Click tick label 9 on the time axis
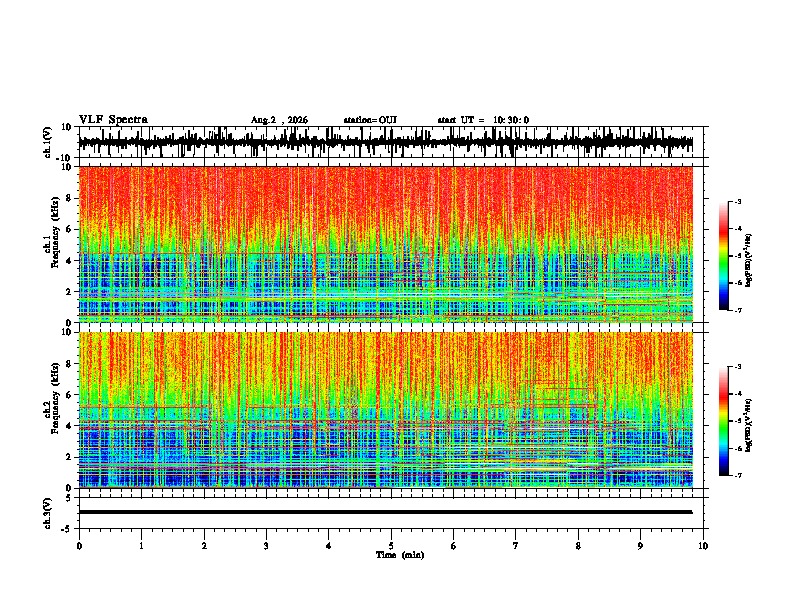The image size is (792, 612). [640, 546]
